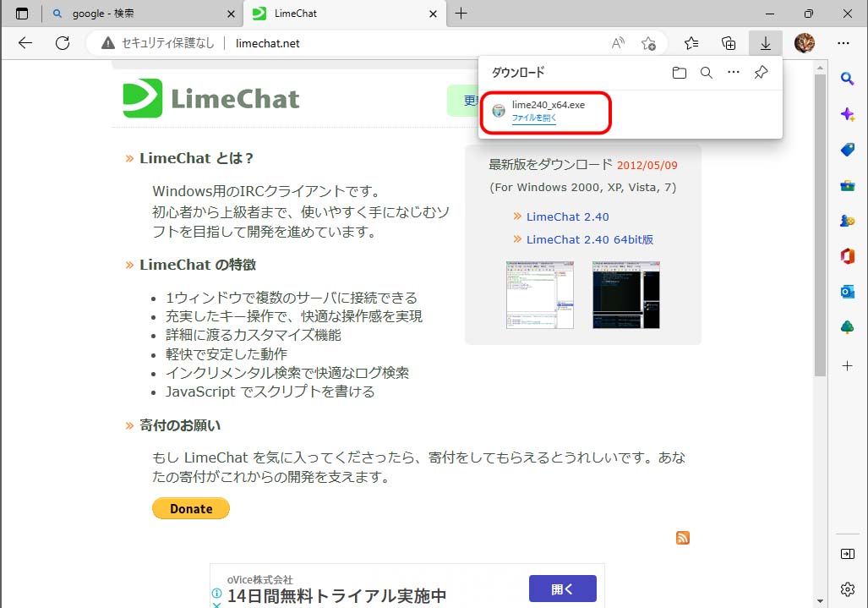
Task: Pin the downloads flyout
Action: [761, 72]
